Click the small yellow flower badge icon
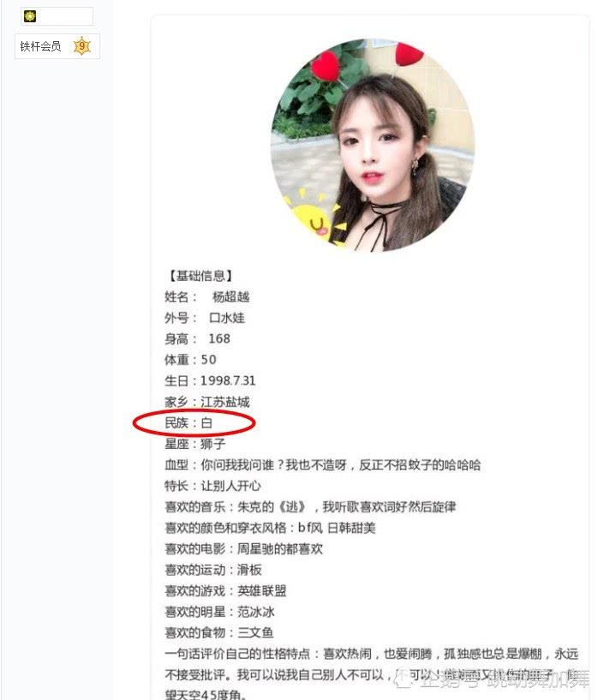Screen dimensions: 604x700 [29, 16]
